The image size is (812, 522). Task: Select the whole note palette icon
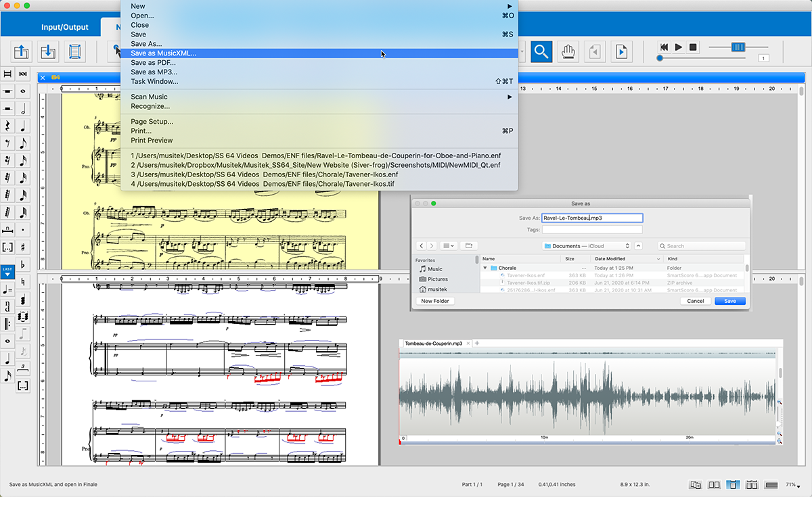(x=23, y=91)
